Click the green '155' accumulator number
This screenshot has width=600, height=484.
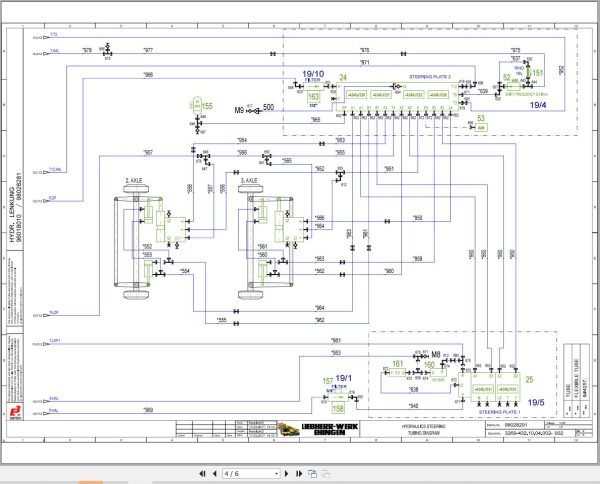coord(207,106)
